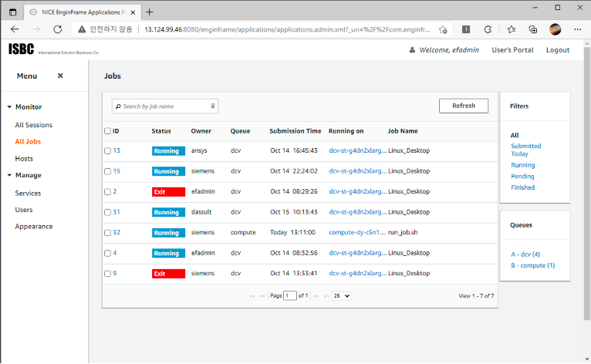Screen dimensions: 591x364
Task: Add page to favorites with the star-plus icon
Action: [x=443, y=29]
